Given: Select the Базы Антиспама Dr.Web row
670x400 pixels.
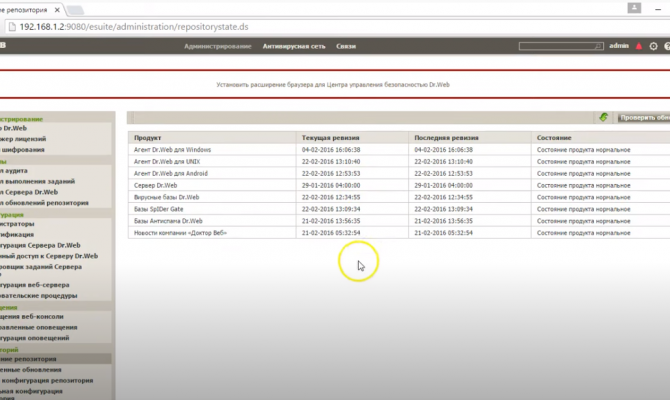Looking at the screenshot, I should click(399, 221).
